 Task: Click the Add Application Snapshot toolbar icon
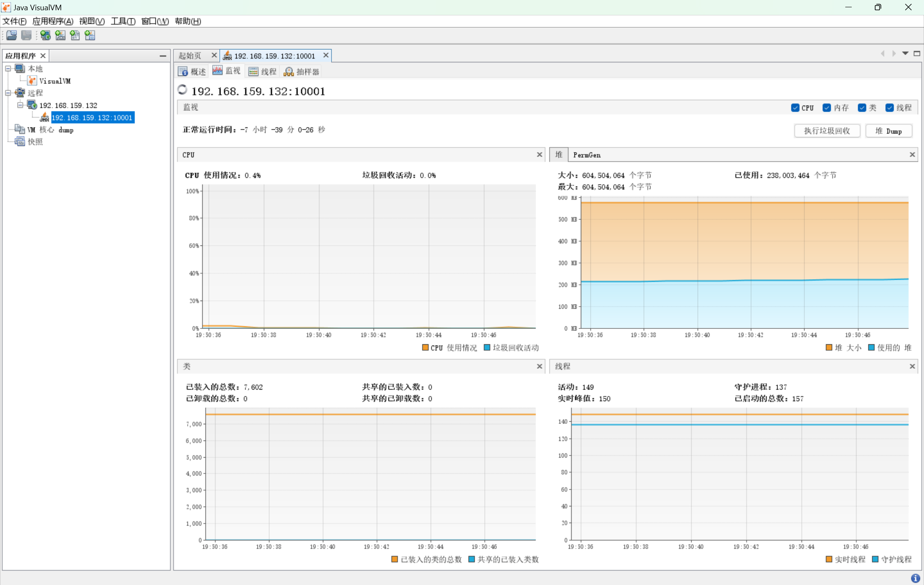coord(90,35)
